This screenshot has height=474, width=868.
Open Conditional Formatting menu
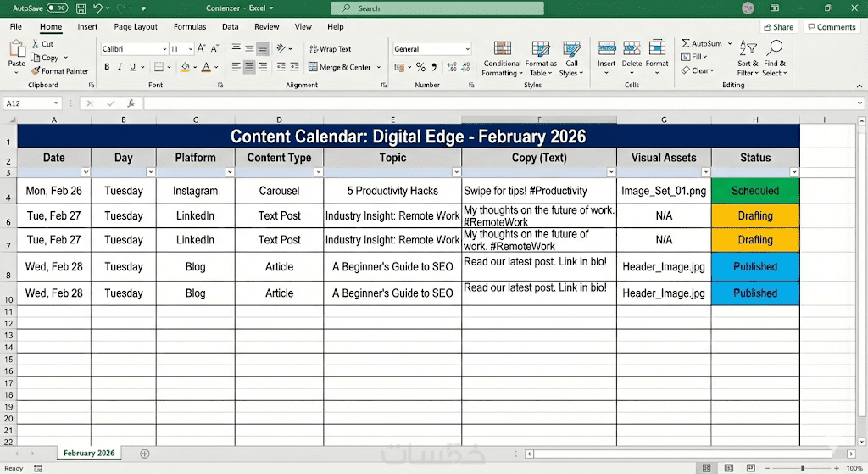[502, 59]
